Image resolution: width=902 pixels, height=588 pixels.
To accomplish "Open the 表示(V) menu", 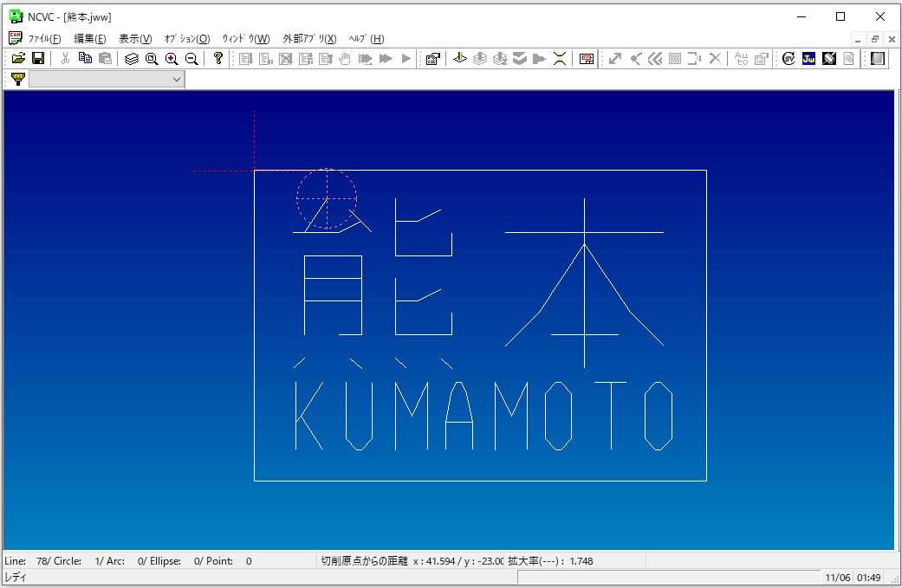I will pos(135,39).
